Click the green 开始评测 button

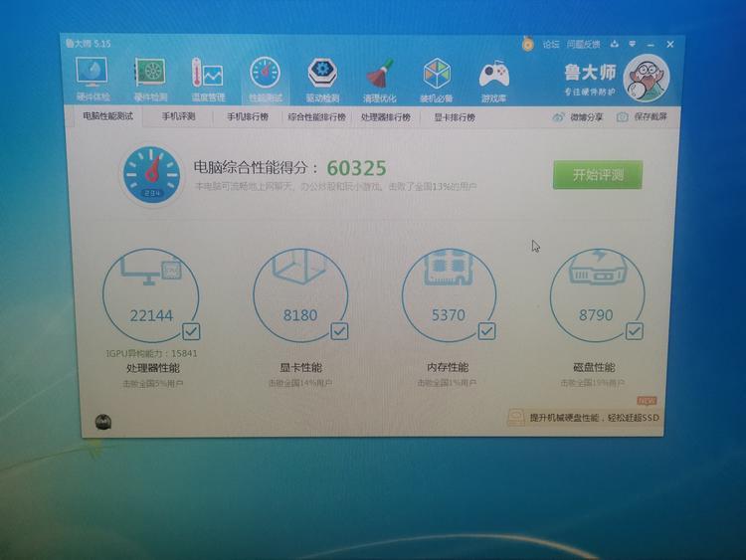click(x=598, y=175)
